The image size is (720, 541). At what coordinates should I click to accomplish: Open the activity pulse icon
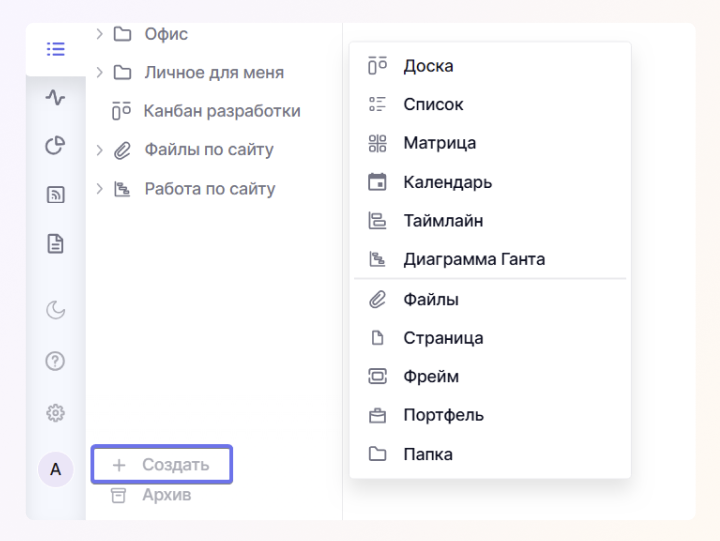tap(56, 97)
